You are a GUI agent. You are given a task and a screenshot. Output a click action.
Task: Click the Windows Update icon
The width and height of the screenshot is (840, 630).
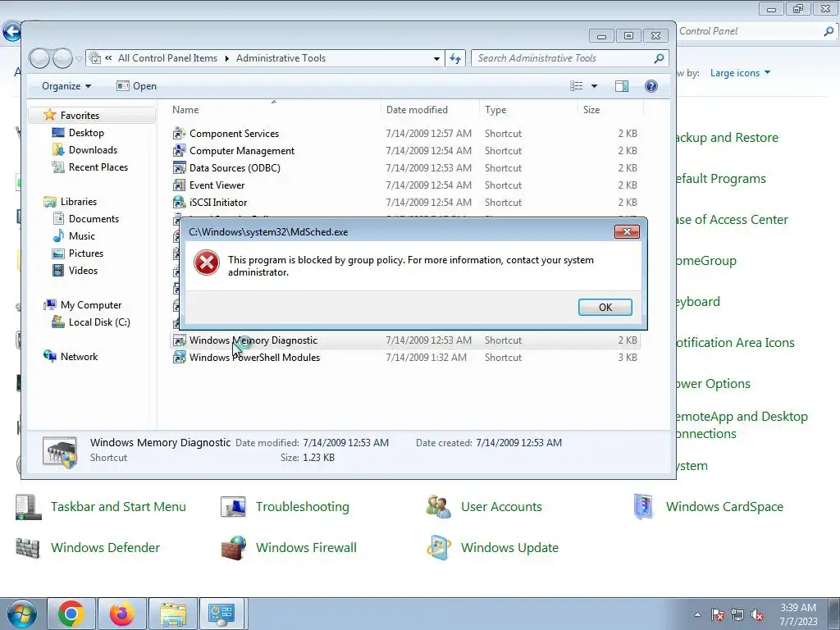pos(439,547)
